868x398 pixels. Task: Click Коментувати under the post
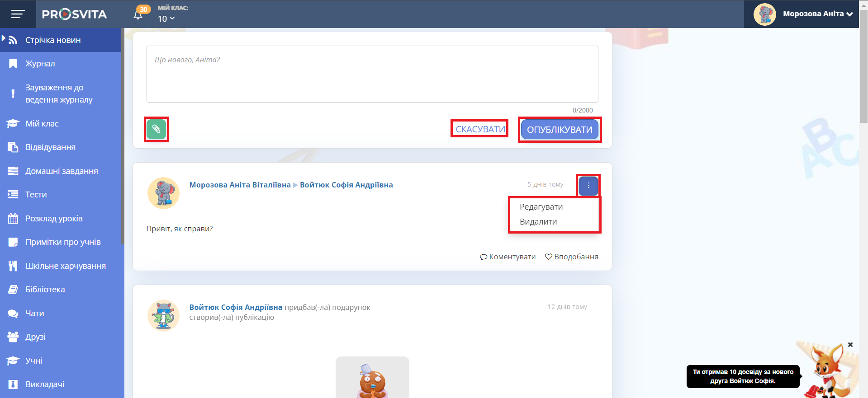508,257
